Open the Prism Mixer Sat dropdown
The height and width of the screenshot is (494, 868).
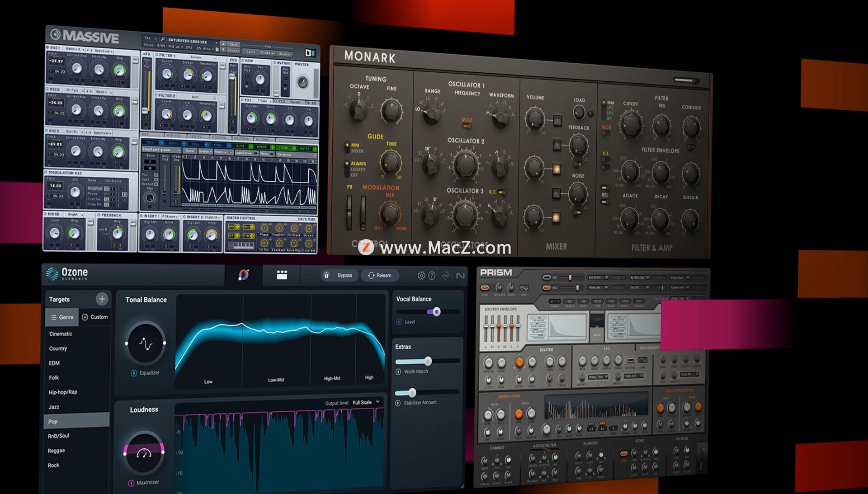click(599, 287)
